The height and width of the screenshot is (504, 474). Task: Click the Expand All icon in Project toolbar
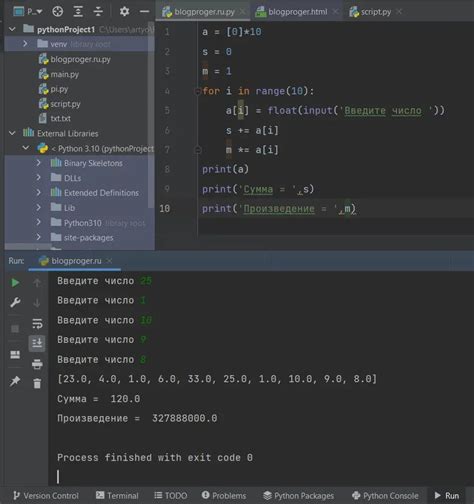[x=78, y=12]
